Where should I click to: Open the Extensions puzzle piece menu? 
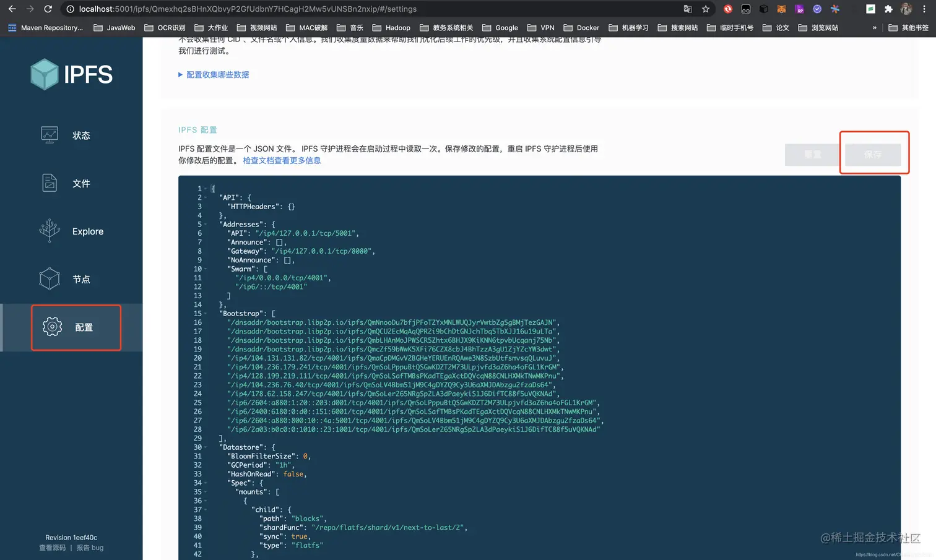pyautogui.click(x=888, y=9)
